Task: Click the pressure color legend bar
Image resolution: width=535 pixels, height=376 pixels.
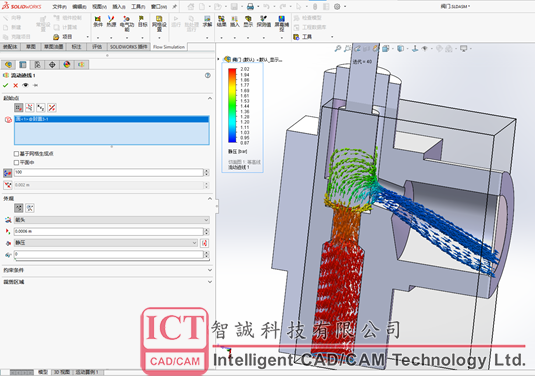Action: click(232, 105)
